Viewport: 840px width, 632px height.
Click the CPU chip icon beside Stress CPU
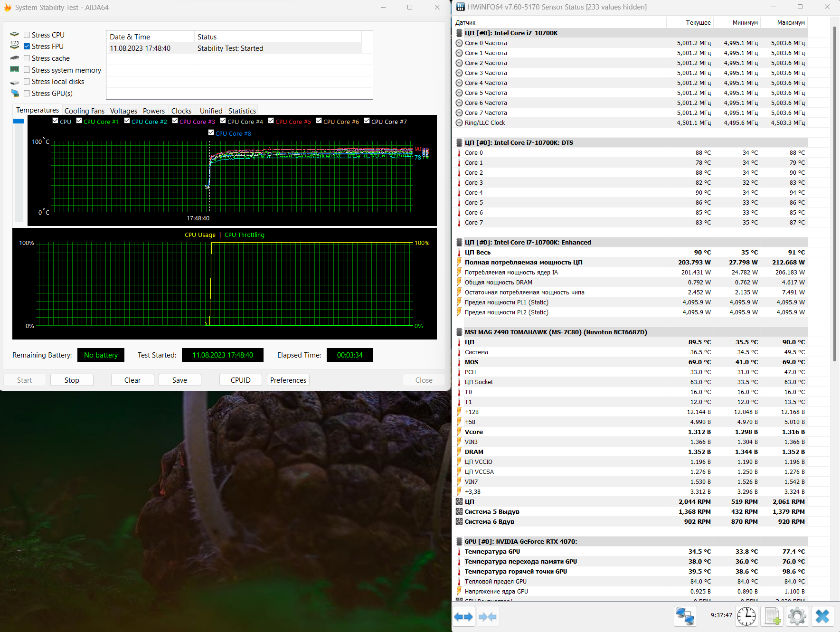[15, 35]
